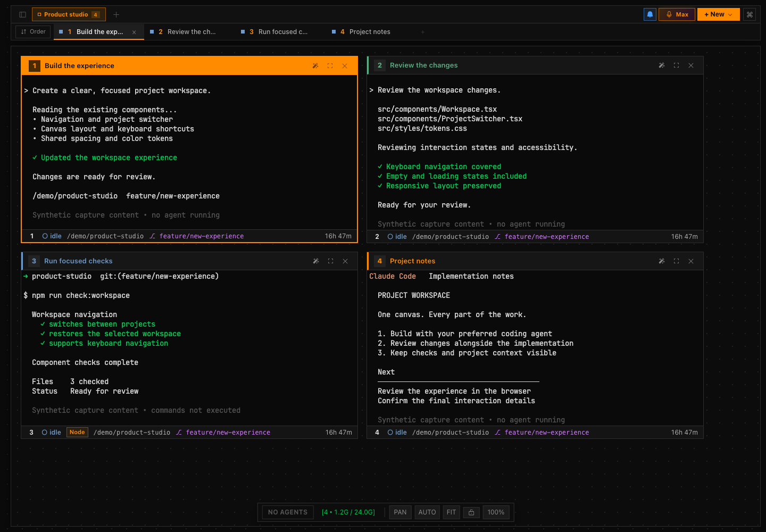Open the 100% zoom level control
Image resolution: width=766 pixels, height=532 pixels.
[x=496, y=512]
